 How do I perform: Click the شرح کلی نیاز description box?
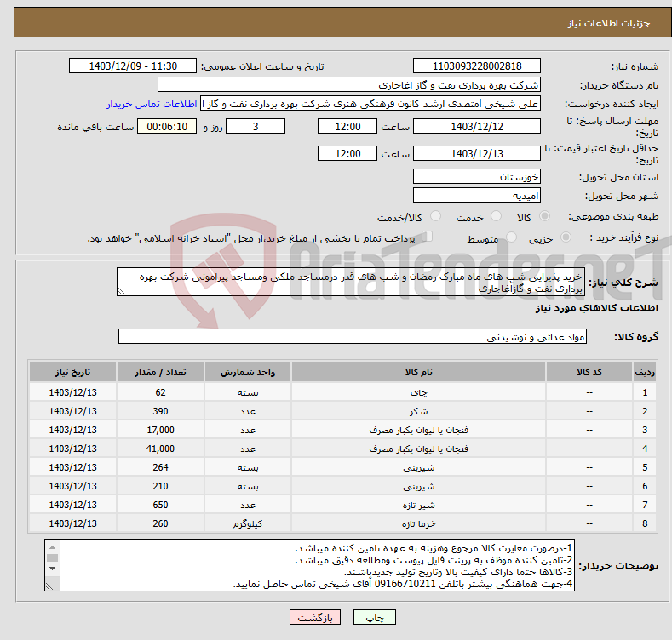pos(351,282)
